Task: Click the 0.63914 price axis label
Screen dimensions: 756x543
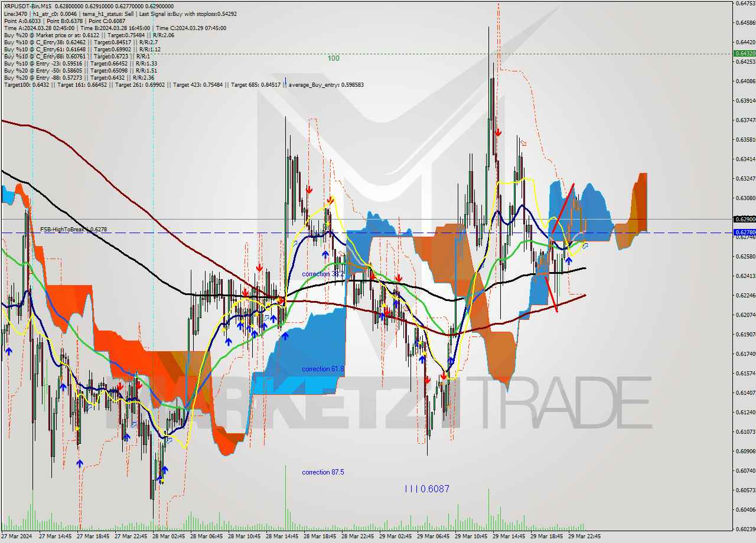Action: pyautogui.click(x=745, y=101)
